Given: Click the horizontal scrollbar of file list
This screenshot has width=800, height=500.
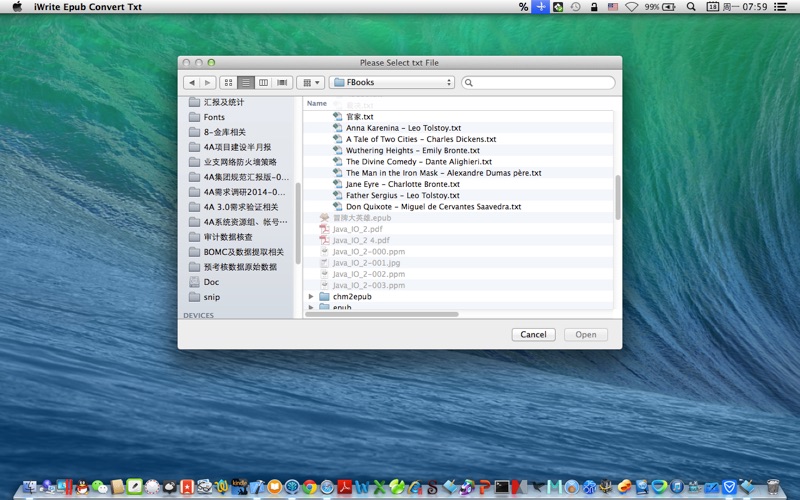Looking at the screenshot, I should 382,314.
